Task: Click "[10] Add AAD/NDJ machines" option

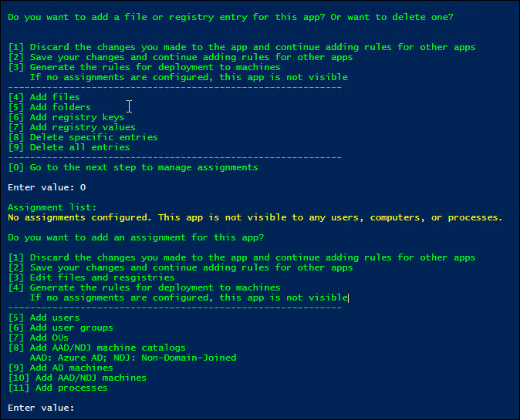Action: (x=77, y=378)
